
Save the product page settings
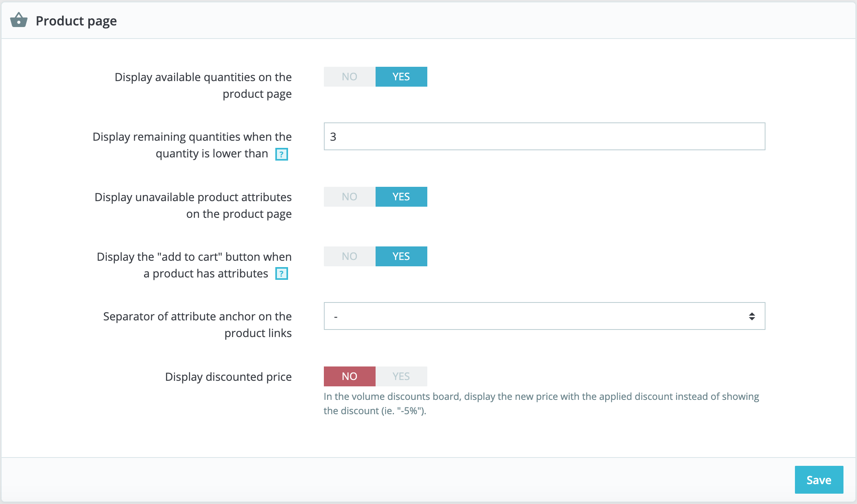tap(819, 480)
